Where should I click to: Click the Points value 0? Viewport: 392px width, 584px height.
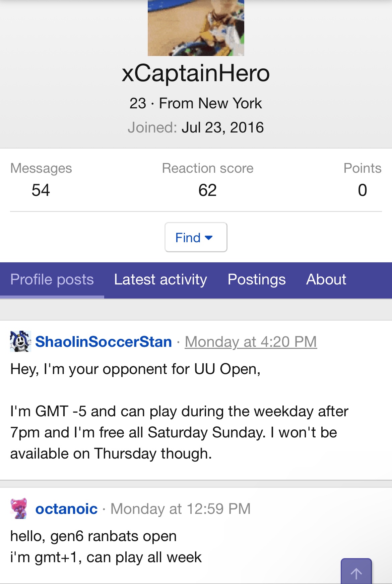pos(362,190)
